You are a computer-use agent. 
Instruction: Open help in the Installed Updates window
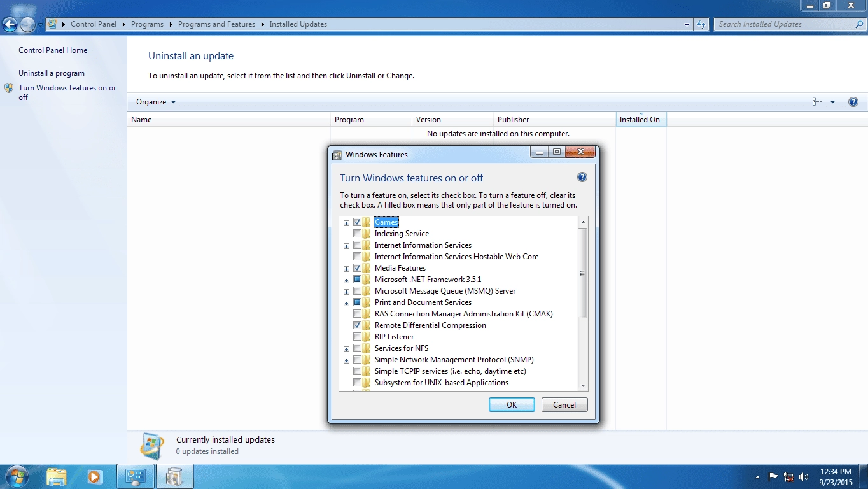tap(853, 102)
